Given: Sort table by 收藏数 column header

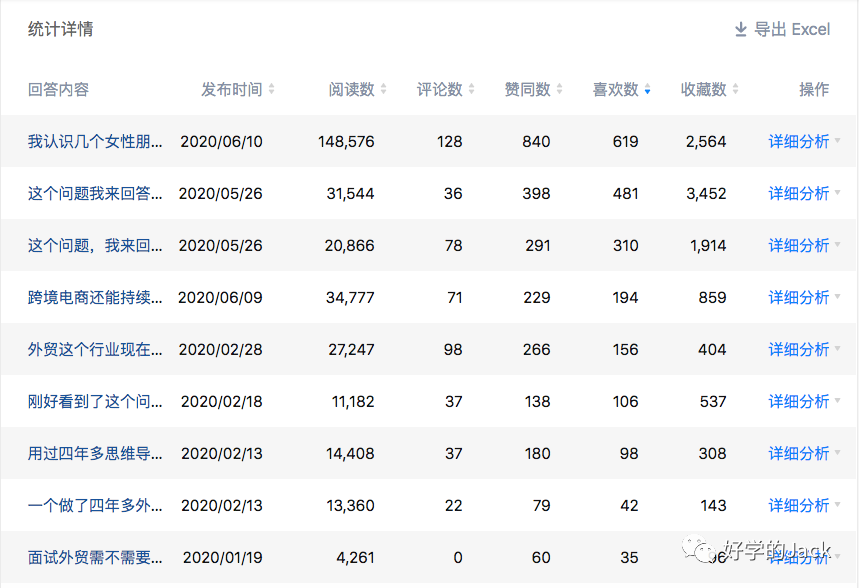Looking at the screenshot, I should click(x=704, y=90).
